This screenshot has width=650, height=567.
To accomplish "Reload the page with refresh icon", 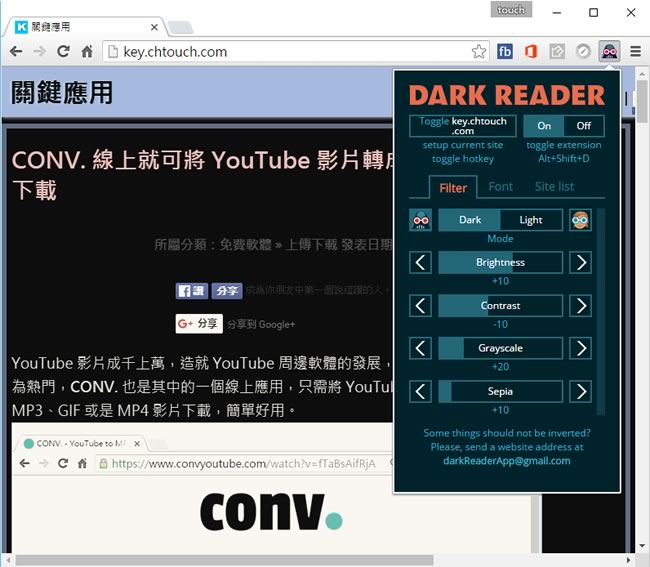I will [62, 51].
